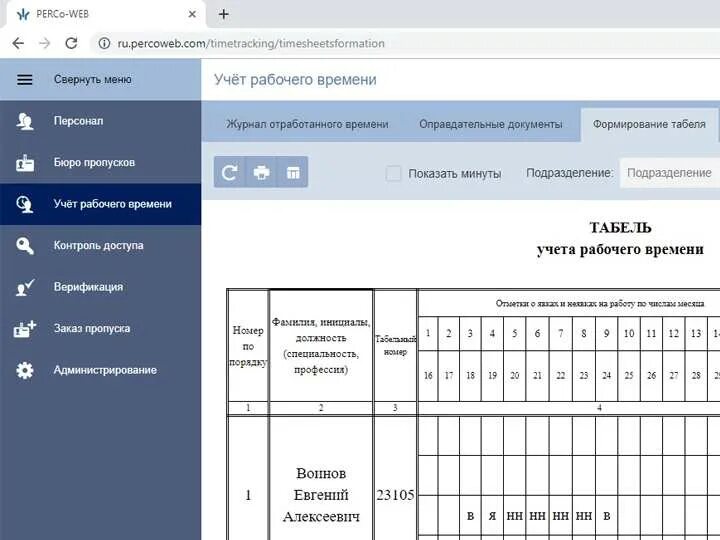
Task: Click the Отметки о явках header text
Action: [x=600, y=304]
